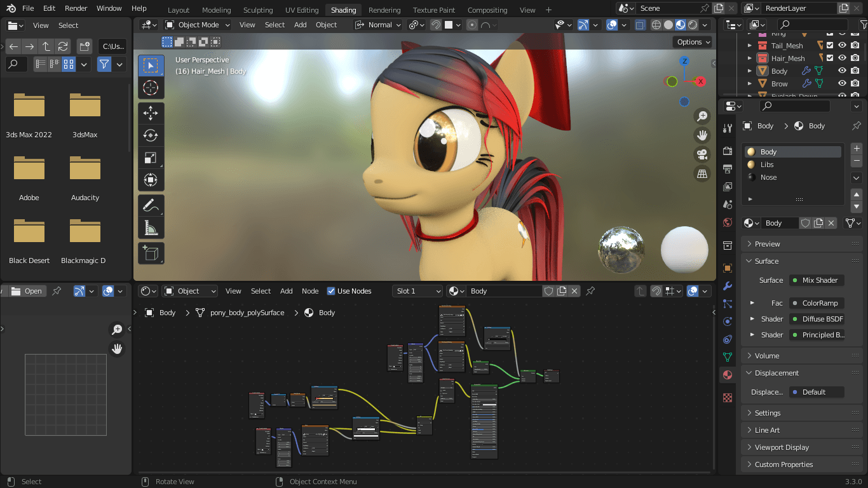
Task: Open the Object Mode dropdown
Action: tap(191, 25)
